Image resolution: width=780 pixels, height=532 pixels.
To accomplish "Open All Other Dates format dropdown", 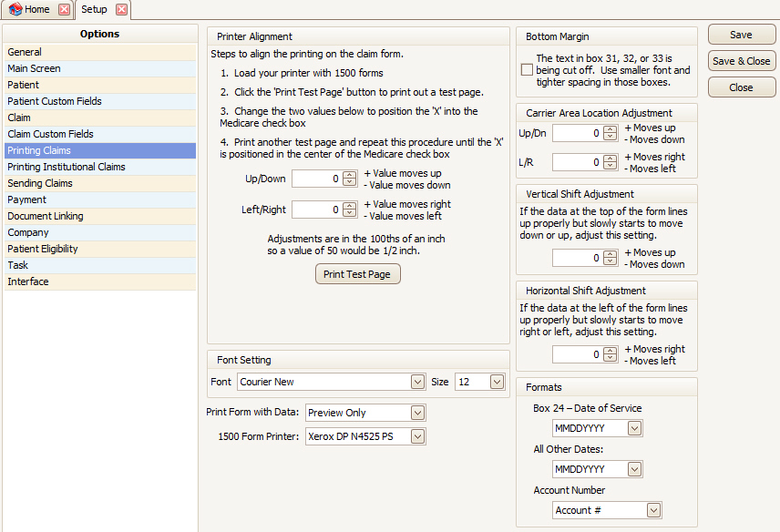I will click(635, 469).
